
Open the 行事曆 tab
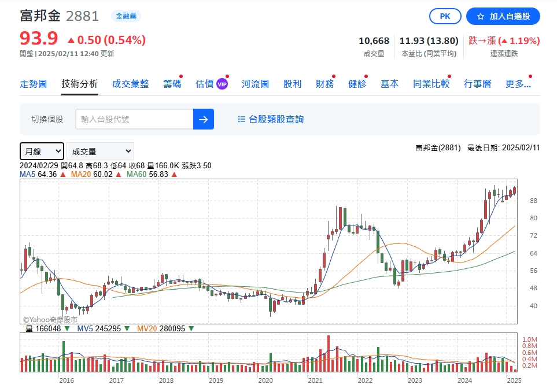coord(478,84)
